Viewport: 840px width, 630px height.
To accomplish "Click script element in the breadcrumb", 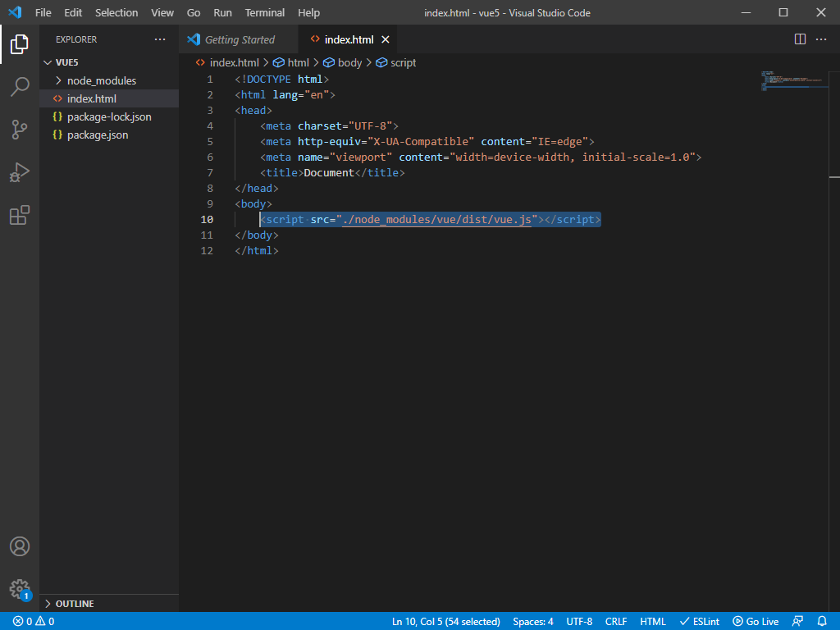I will 403,62.
